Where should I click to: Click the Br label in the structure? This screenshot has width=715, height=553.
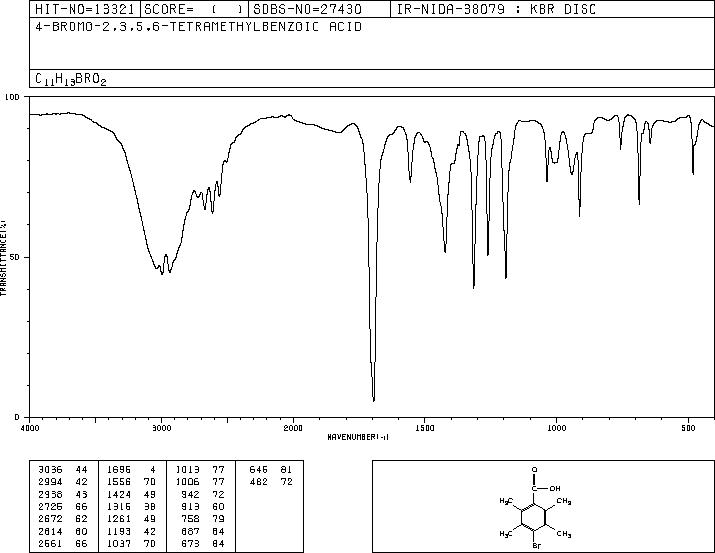537,545
